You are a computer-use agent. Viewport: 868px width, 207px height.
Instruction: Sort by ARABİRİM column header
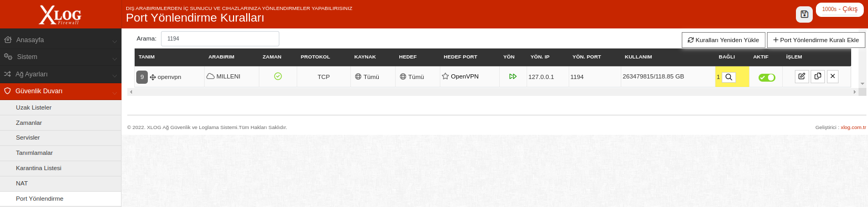coord(221,57)
